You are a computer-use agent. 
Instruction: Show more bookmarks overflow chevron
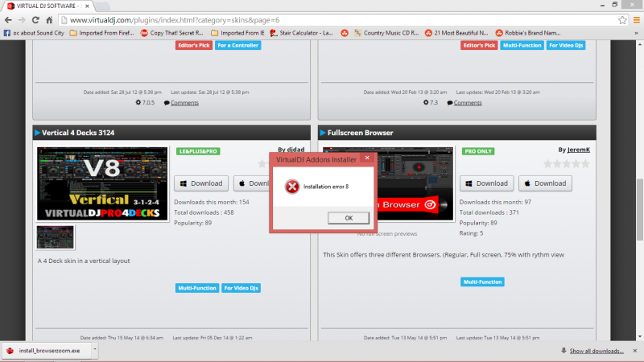point(636,33)
